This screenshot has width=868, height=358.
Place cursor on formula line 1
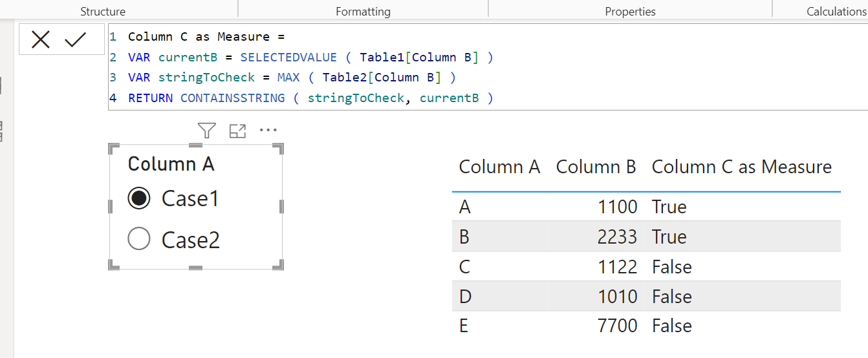point(206,37)
